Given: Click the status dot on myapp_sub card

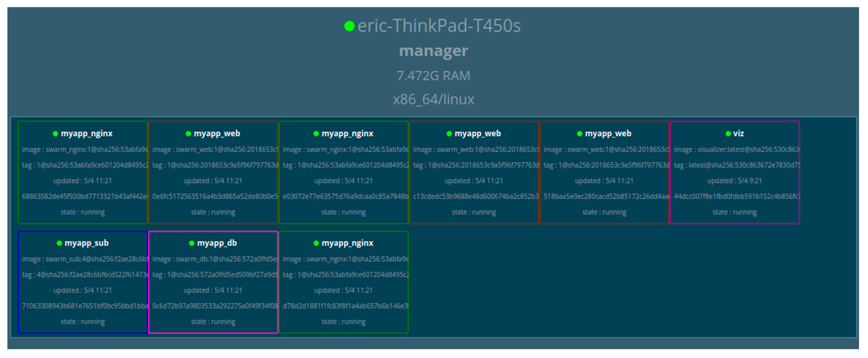Looking at the screenshot, I should click(59, 243).
